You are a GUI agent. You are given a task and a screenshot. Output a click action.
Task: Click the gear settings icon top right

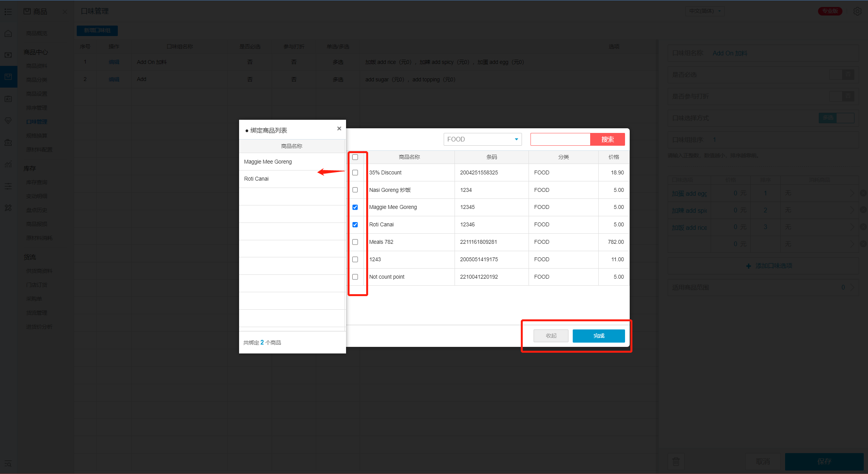[x=857, y=11]
